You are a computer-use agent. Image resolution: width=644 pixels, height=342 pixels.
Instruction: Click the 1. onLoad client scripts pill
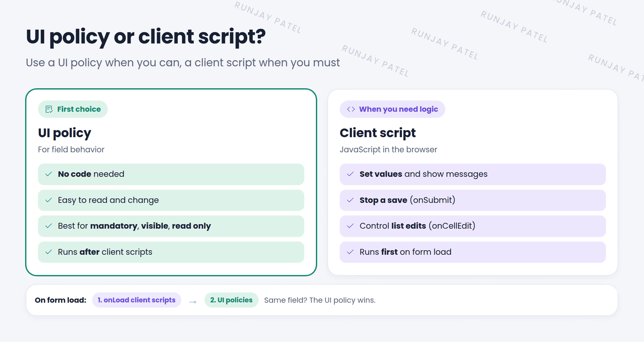pyautogui.click(x=137, y=300)
